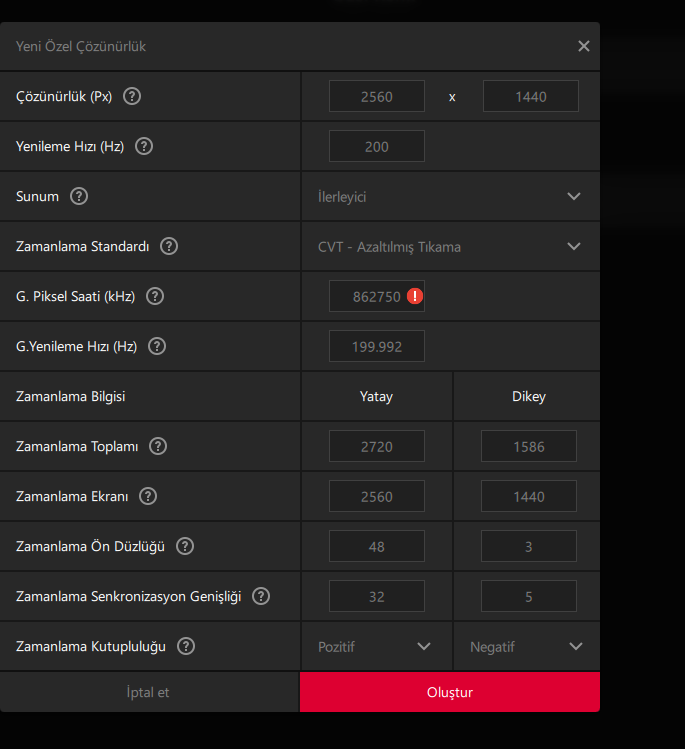Click G.Yenileme Hızı field showing 199.992
Image resolution: width=685 pixels, height=749 pixels.
[377, 346]
